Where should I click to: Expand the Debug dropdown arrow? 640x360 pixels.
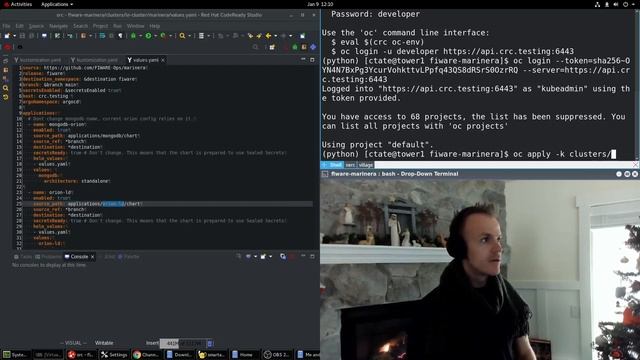tap(140, 36)
